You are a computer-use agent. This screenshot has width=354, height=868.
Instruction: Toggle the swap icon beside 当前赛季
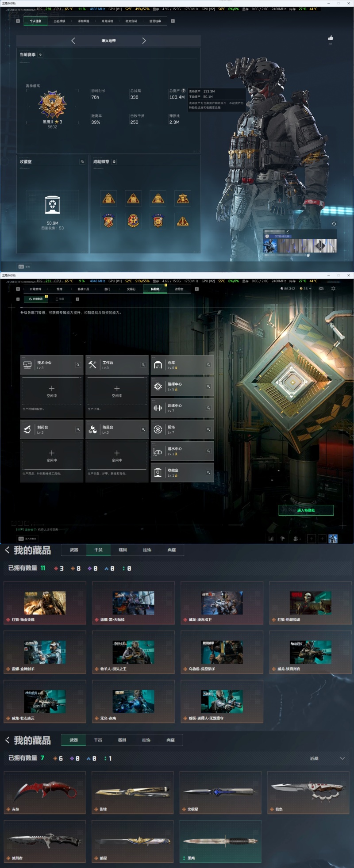pos(40,55)
